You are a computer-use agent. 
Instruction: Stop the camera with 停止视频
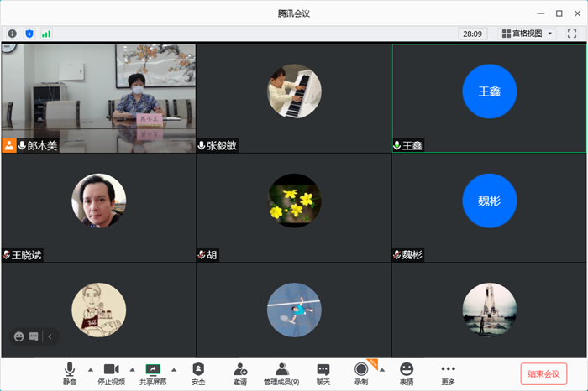(111, 373)
